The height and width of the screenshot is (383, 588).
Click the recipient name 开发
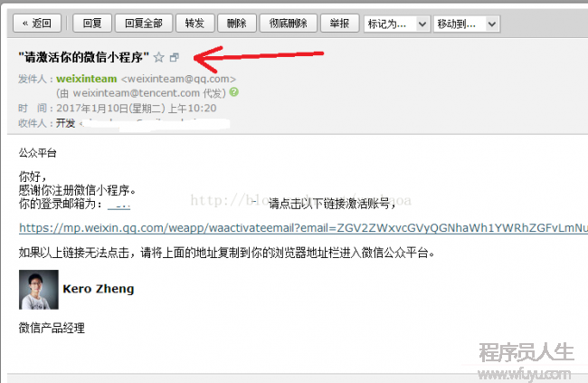tap(66, 123)
